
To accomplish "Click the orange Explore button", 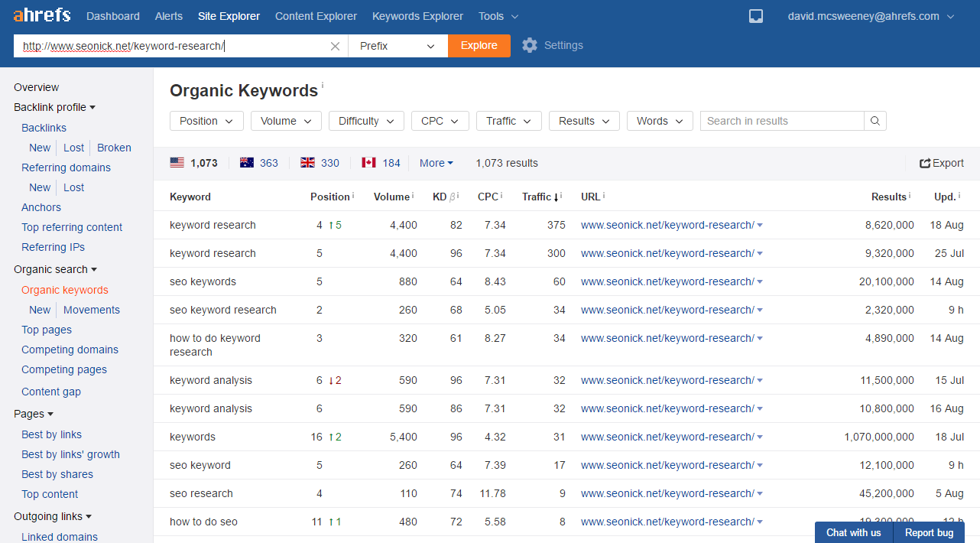I will 479,46.
